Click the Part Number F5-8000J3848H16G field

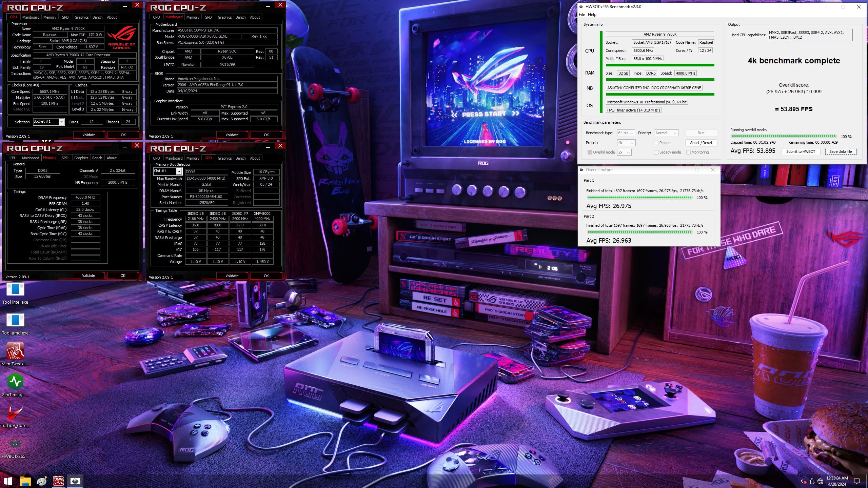206,197
